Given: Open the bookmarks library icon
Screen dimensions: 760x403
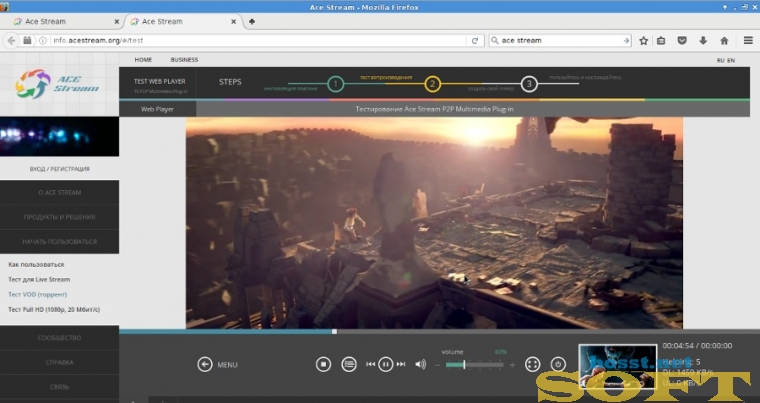Looking at the screenshot, I should coord(661,41).
